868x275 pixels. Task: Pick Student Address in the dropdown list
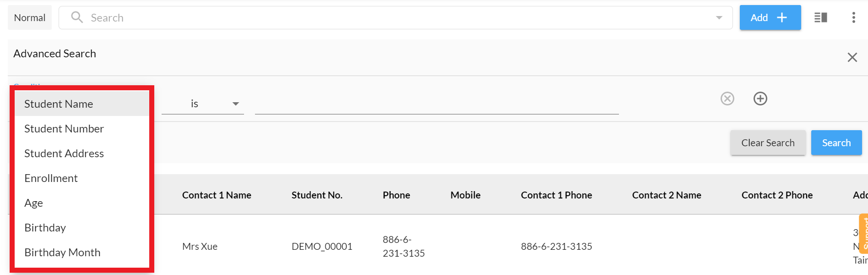[64, 154]
